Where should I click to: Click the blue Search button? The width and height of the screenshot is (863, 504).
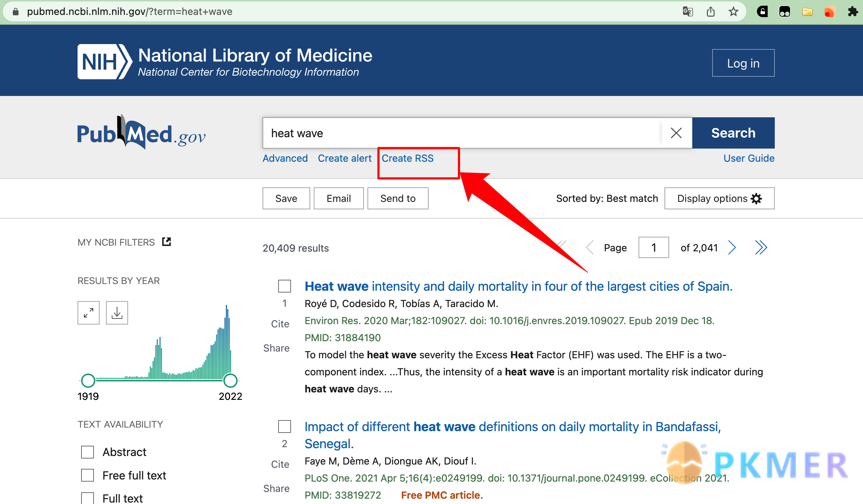(x=733, y=133)
